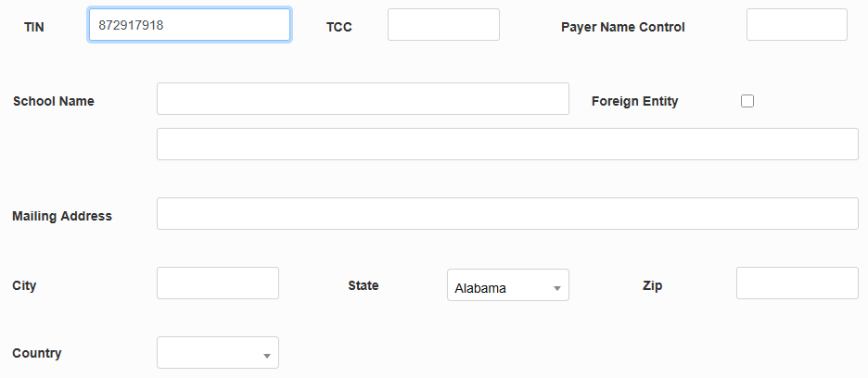Click the Country label text
This screenshot has height=378, width=868.
(x=37, y=353)
